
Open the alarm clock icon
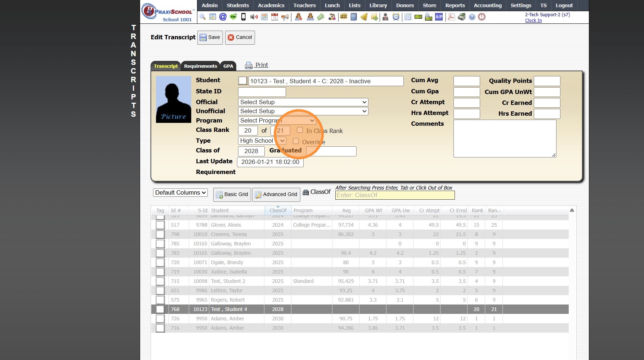tap(396, 17)
